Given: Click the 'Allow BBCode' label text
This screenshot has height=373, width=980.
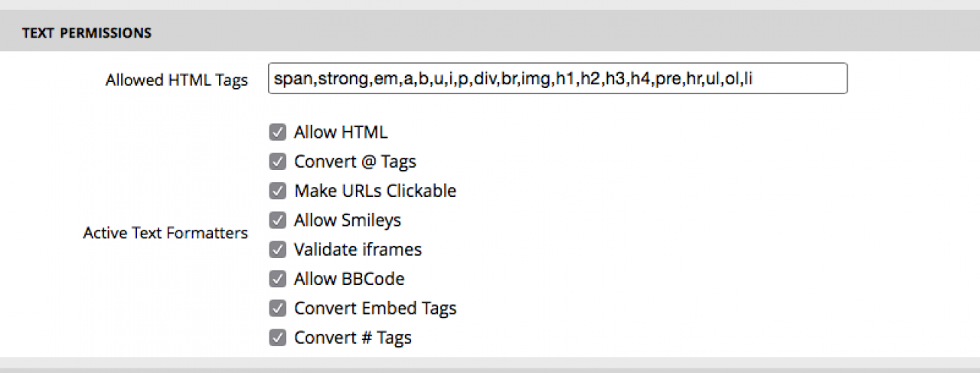Looking at the screenshot, I should [x=348, y=279].
